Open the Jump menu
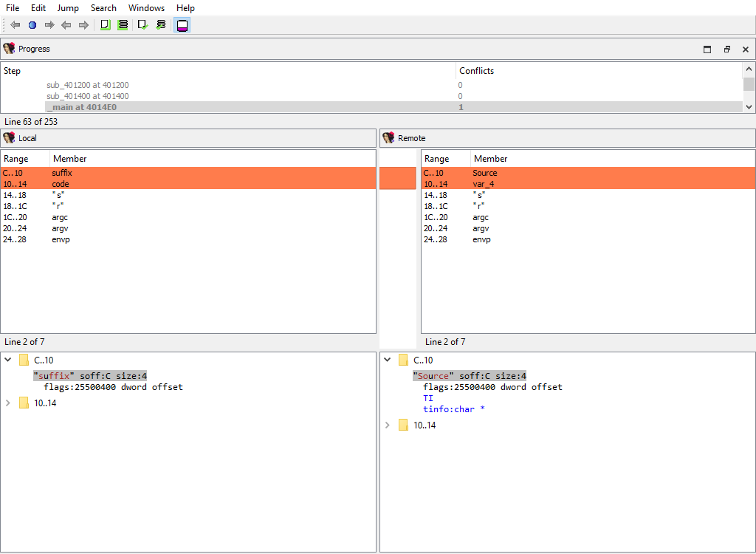This screenshot has width=756, height=554. (68, 8)
